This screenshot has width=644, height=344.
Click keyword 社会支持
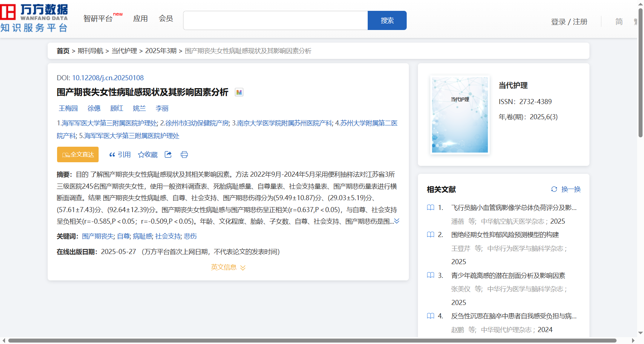point(168,236)
